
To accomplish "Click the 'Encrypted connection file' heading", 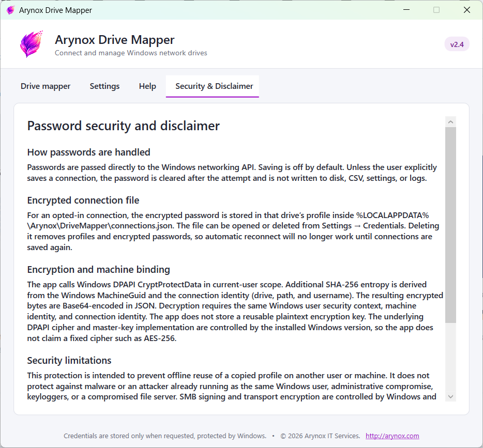I will [83, 200].
